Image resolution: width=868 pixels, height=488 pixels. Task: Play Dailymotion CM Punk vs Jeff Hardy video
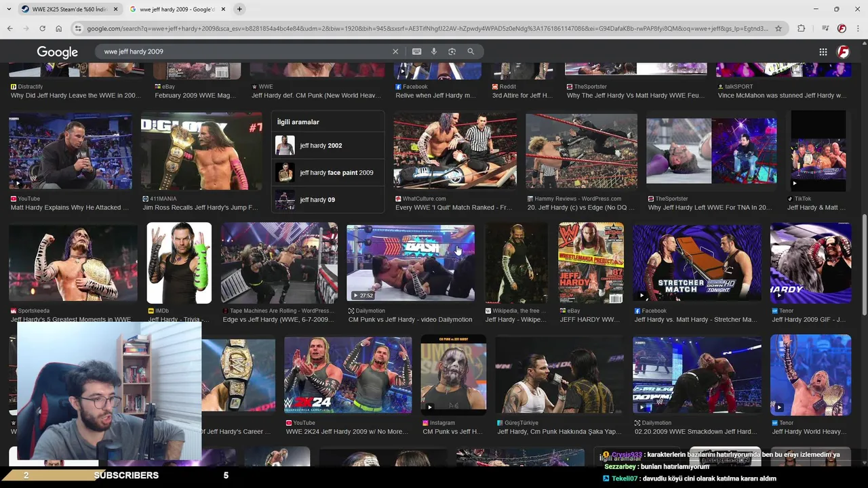(410, 263)
